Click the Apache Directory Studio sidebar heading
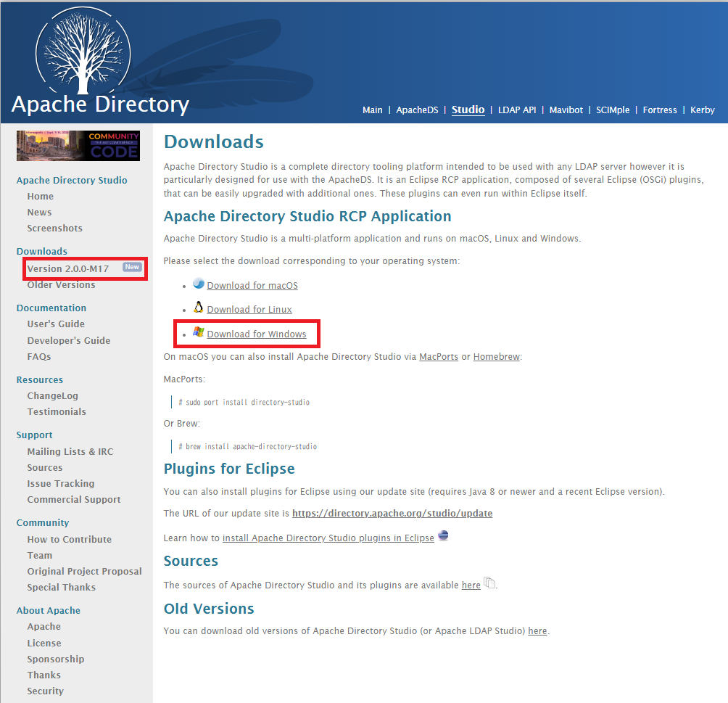728x703 pixels. pyautogui.click(x=72, y=180)
